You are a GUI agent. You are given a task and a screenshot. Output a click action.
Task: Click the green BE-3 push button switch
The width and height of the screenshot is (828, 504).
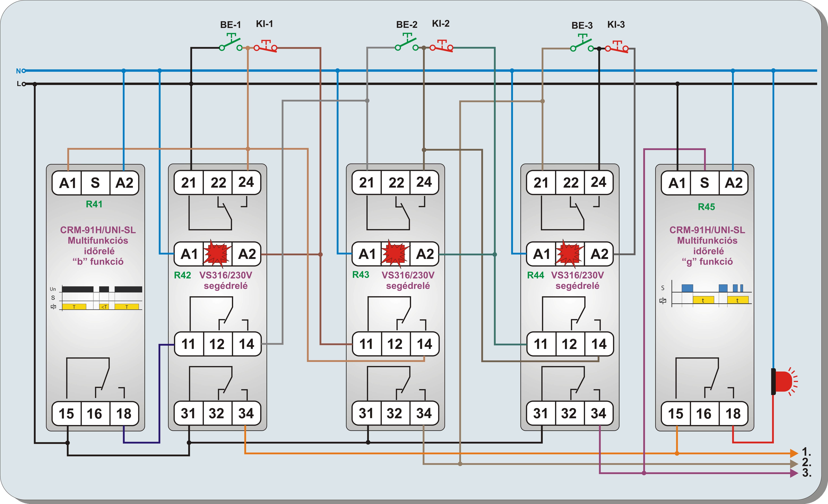pos(582,43)
